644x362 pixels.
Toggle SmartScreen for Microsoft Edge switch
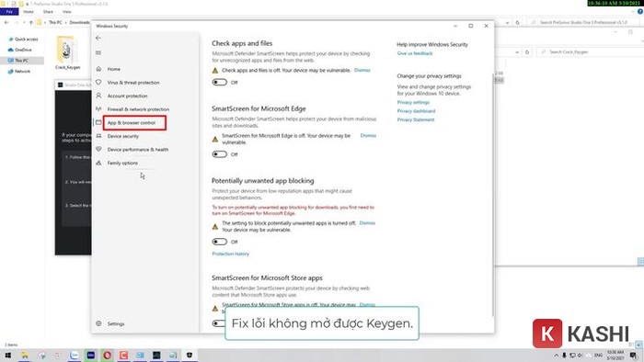(x=220, y=154)
